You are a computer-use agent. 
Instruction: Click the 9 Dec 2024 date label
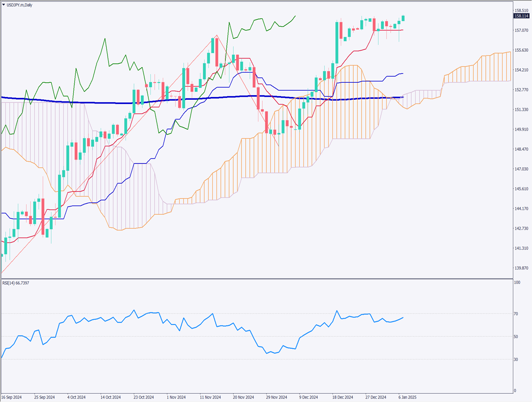(308, 397)
